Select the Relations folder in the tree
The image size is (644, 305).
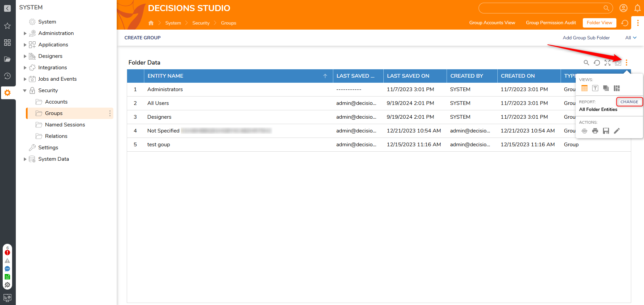pos(56,136)
